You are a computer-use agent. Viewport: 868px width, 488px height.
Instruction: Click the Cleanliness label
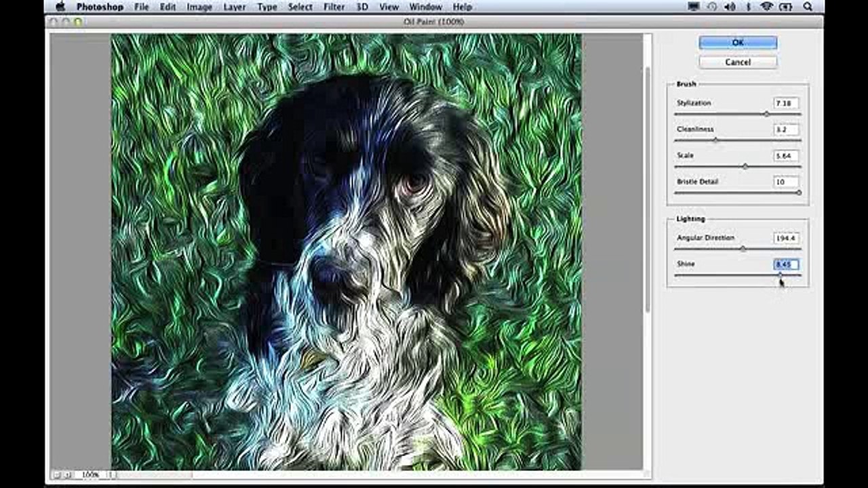tap(695, 129)
